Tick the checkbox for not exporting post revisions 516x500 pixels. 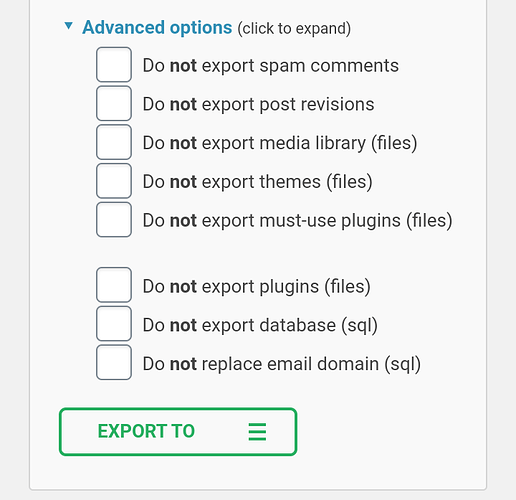[114, 103]
